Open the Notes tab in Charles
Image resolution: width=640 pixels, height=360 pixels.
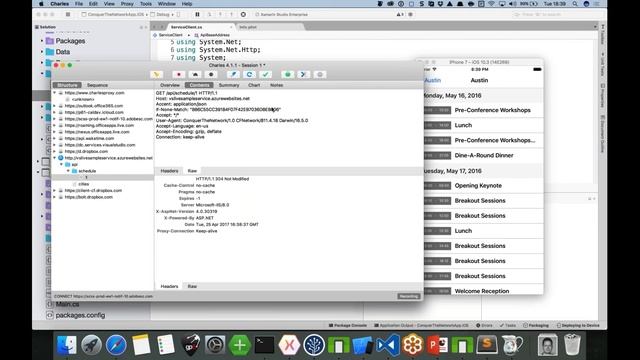tap(276, 85)
